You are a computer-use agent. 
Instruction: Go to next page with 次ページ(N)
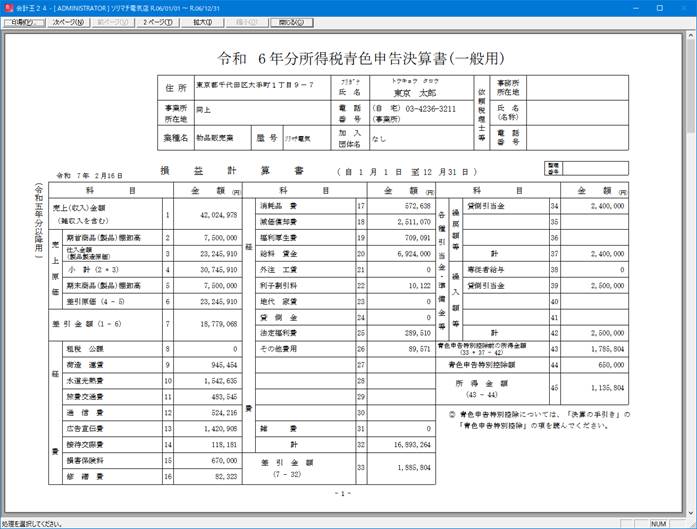(x=68, y=21)
